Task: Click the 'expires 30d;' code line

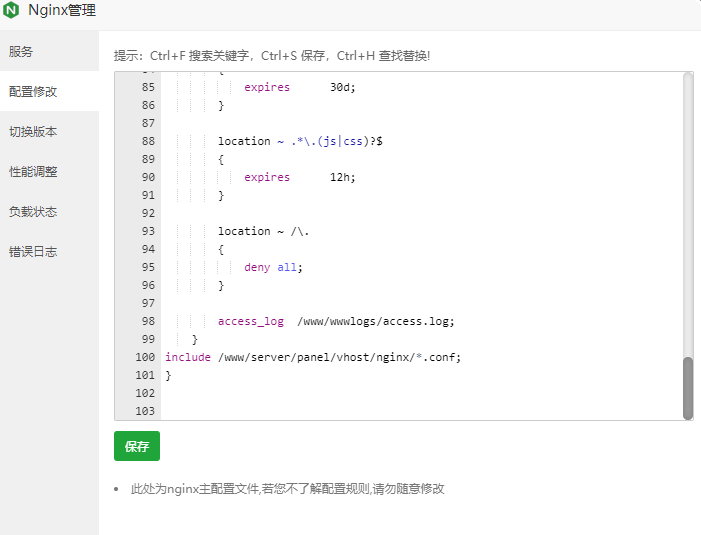Action: pyautogui.click(x=300, y=87)
